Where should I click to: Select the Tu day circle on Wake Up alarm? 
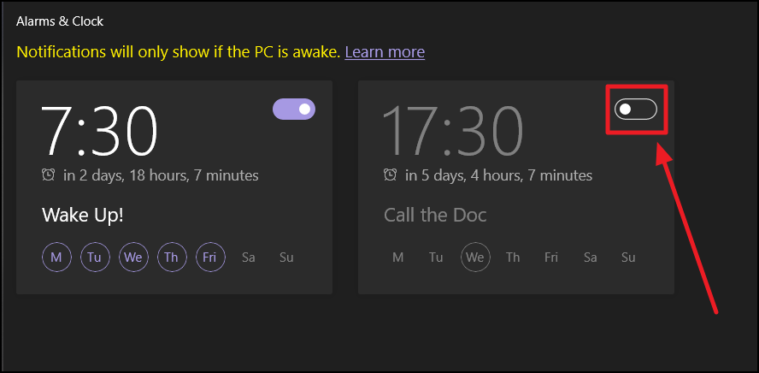coord(95,257)
